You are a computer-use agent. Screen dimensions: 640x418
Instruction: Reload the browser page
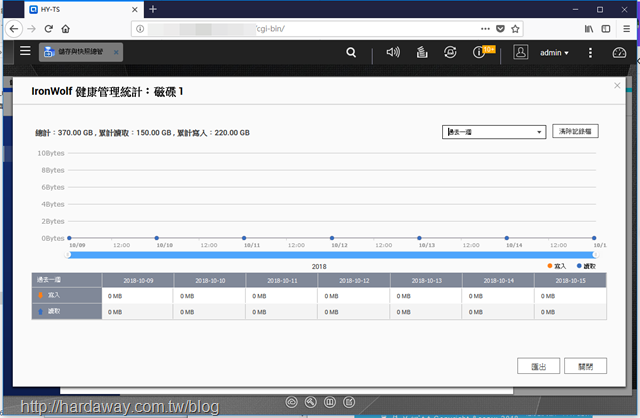click(x=49, y=29)
